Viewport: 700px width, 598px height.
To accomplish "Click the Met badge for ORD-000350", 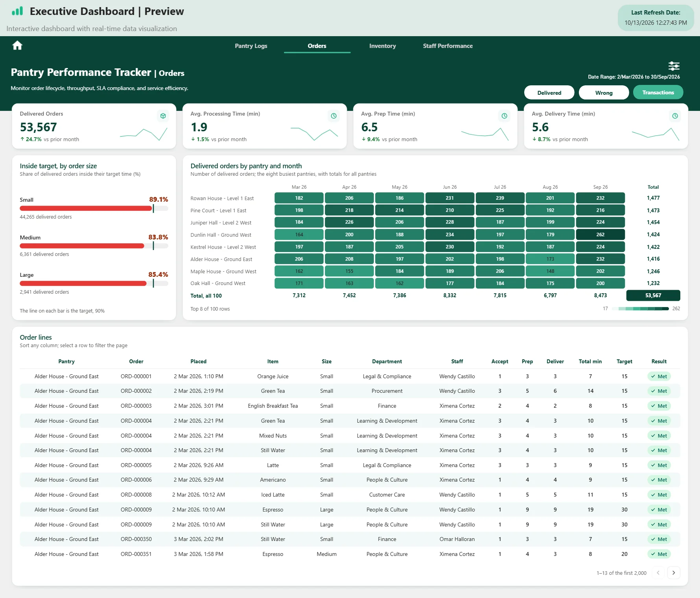I will 659,539.
